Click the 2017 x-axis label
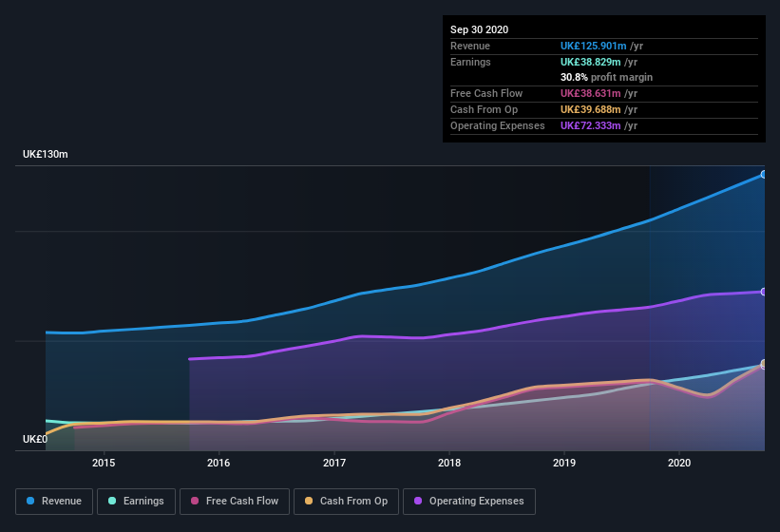Viewport: 780px width, 532px height. click(334, 463)
